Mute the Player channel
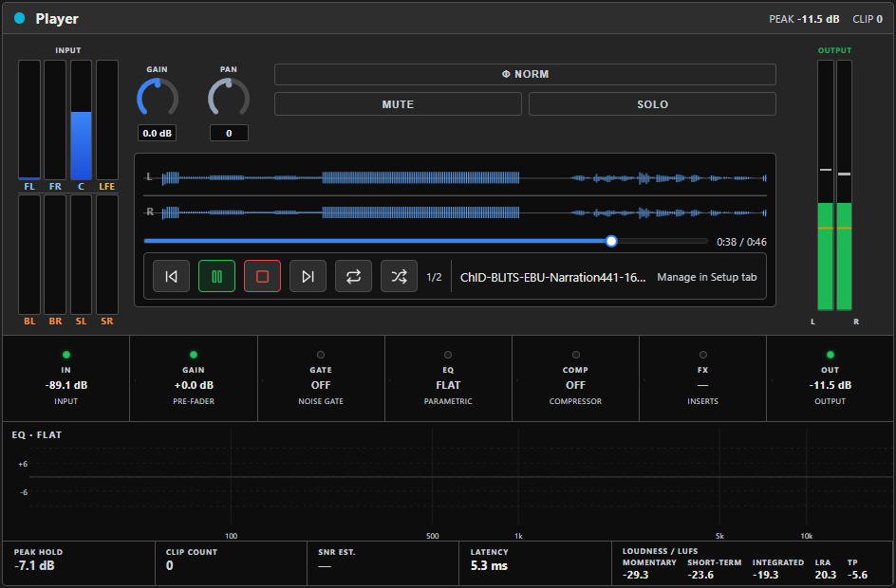 pos(398,104)
